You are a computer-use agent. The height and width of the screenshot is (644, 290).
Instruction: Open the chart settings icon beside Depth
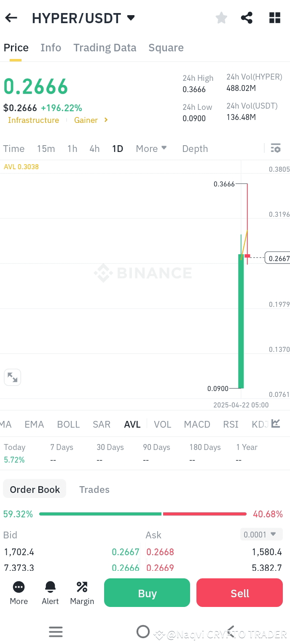pyautogui.click(x=276, y=148)
